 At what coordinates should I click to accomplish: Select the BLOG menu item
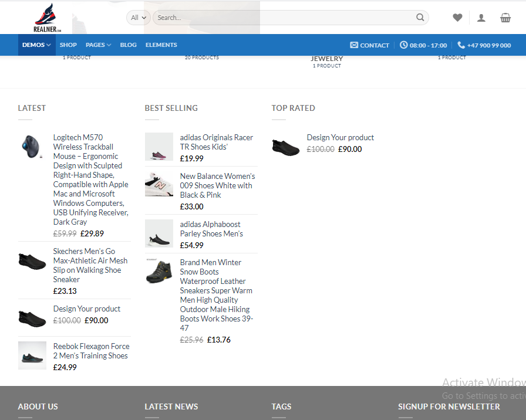coord(128,45)
